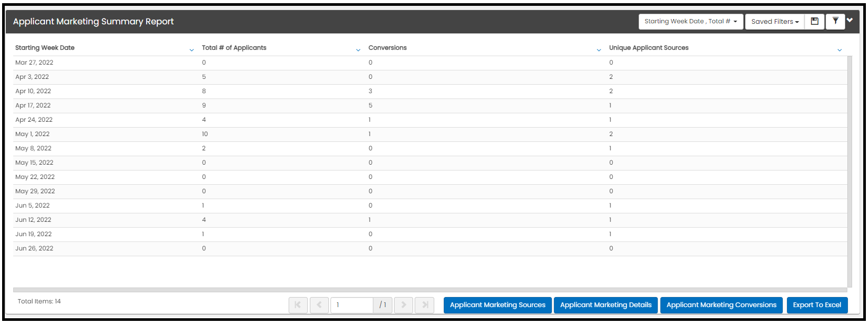Sort by Unique Applicant Sources header
The image size is (868, 323).
(649, 48)
